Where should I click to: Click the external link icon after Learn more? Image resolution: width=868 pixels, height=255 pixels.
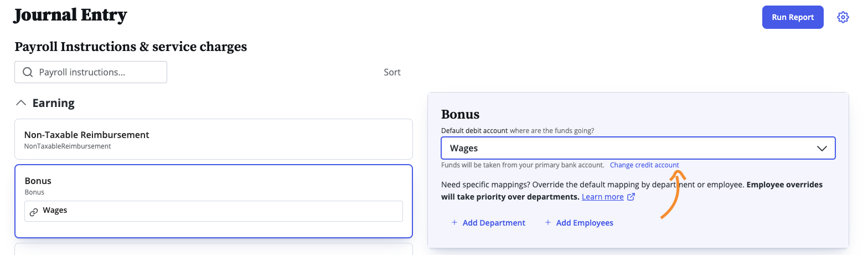click(x=631, y=197)
